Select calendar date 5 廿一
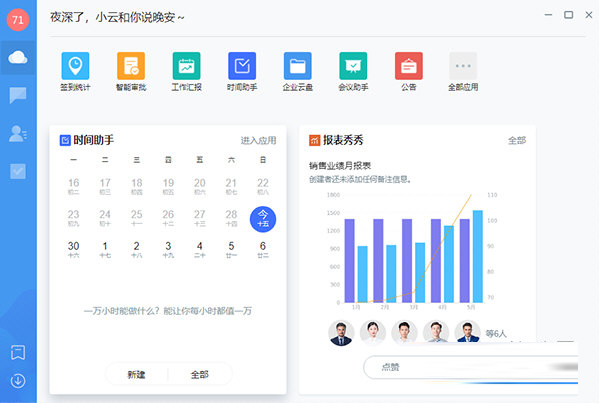The height and width of the screenshot is (403, 599). pos(231,250)
